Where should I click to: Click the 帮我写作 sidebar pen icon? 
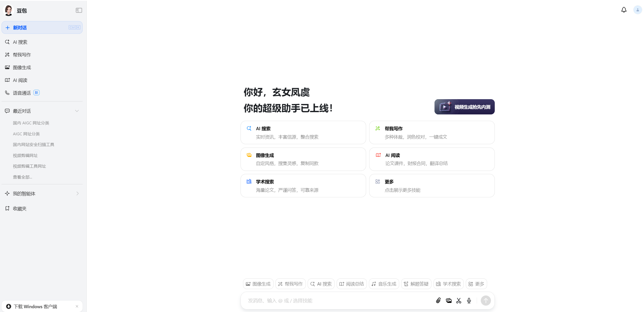click(x=7, y=54)
